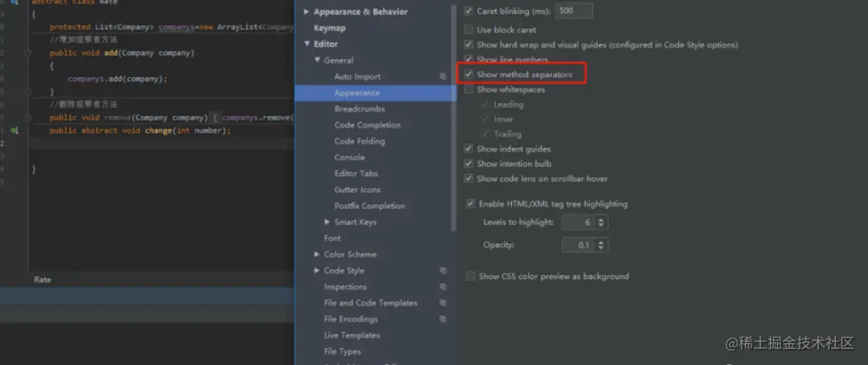Toggle Show intention bulb
This screenshot has height=365, width=868.
pos(469,164)
